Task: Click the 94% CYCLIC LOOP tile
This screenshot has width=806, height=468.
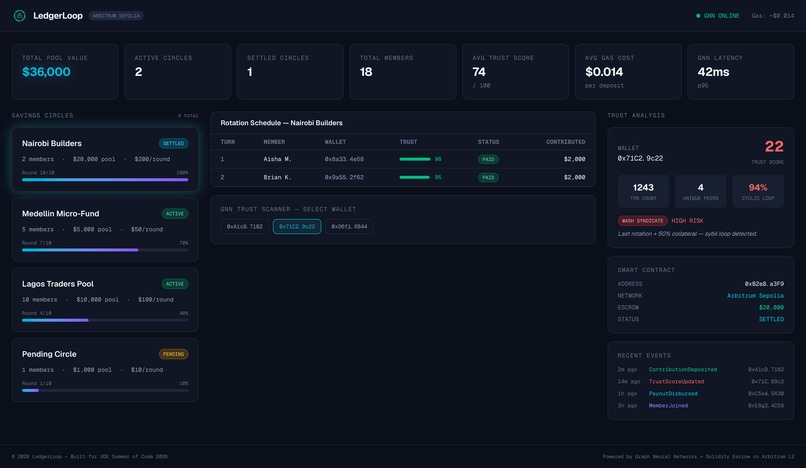Action: pos(758,191)
